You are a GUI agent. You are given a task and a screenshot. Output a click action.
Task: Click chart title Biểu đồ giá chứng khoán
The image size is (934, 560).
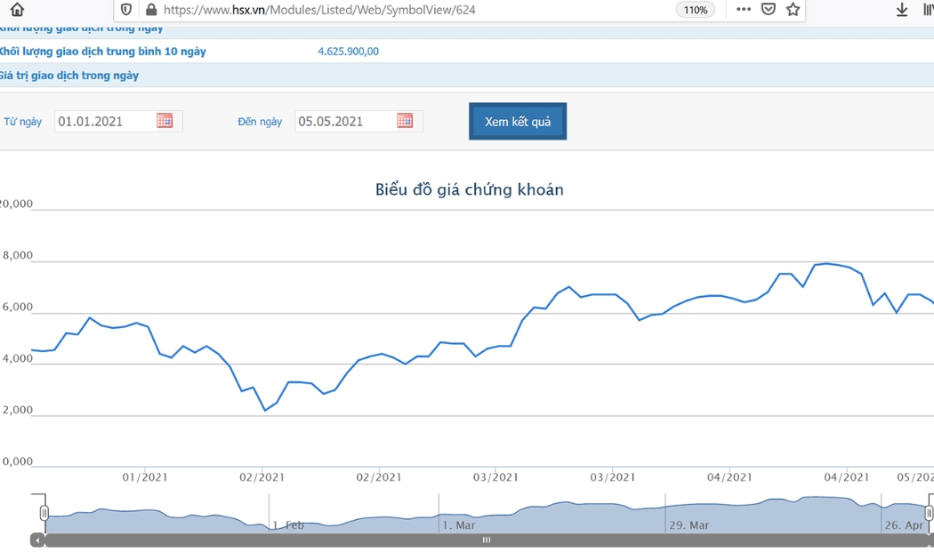click(x=470, y=189)
